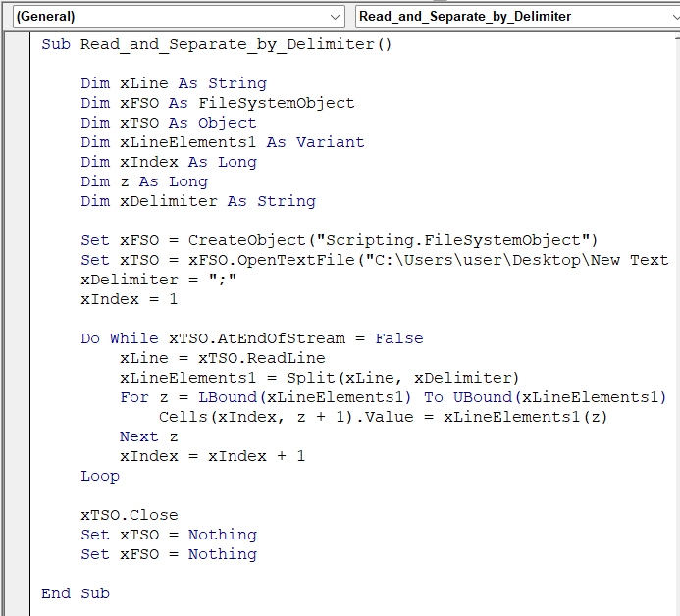The width and height of the screenshot is (680, 616).
Task: Click the line 'Dim xFSO As FileSystemObject'
Action: (218, 103)
